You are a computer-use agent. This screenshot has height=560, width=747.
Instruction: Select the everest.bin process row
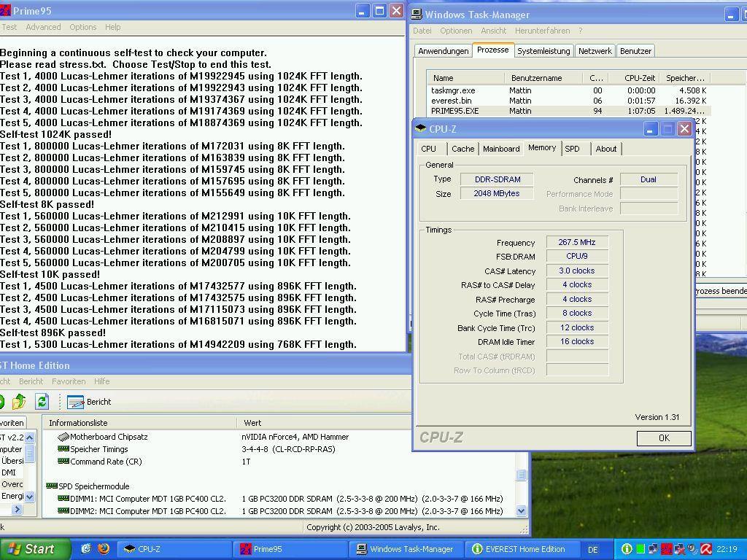pos(568,101)
